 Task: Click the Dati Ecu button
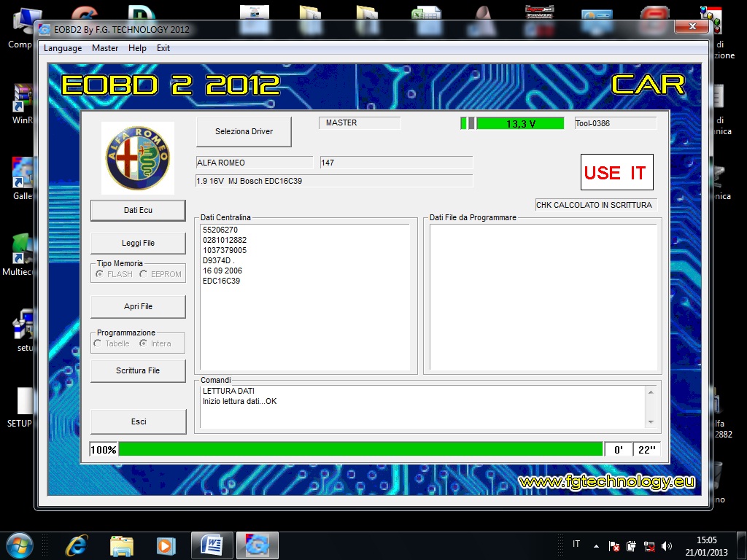tap(138, 210)
